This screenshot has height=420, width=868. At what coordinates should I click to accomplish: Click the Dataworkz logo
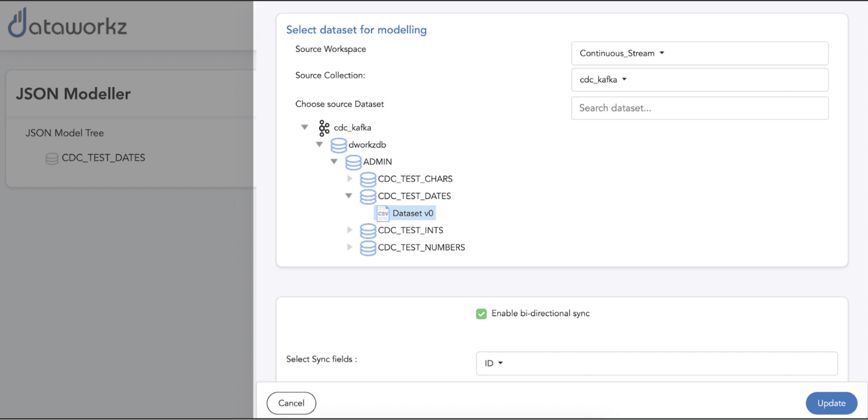click(x=67, y=23)
